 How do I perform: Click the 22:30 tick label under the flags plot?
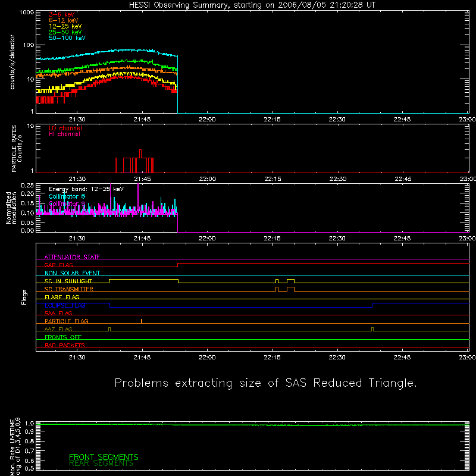(x=337, y=358)
